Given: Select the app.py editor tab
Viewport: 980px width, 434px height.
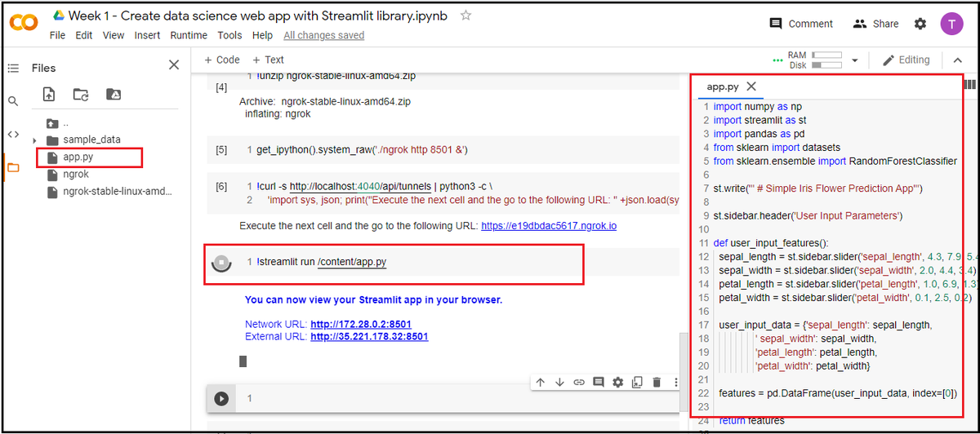Looking at the screenshot, I should [x=723, y=86].
